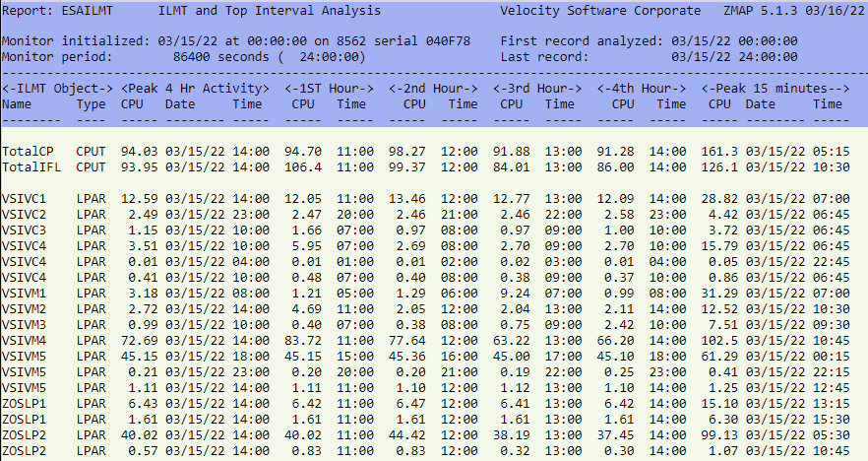Click the 161.3 peak CPU value
Screen dimensions: 868x461
tap(717, 152)
